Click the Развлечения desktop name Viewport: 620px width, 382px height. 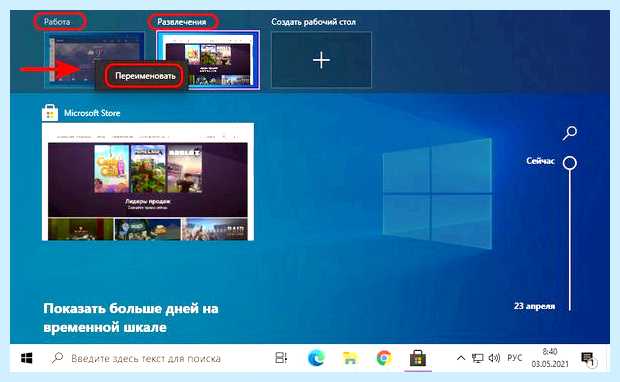tap(182, 22)
